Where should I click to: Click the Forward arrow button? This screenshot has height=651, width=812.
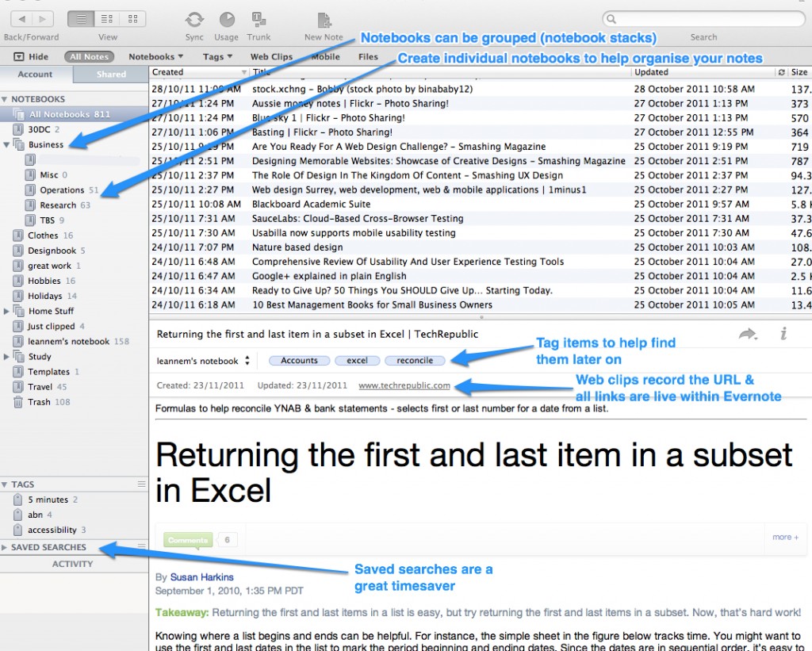(43, 19)
